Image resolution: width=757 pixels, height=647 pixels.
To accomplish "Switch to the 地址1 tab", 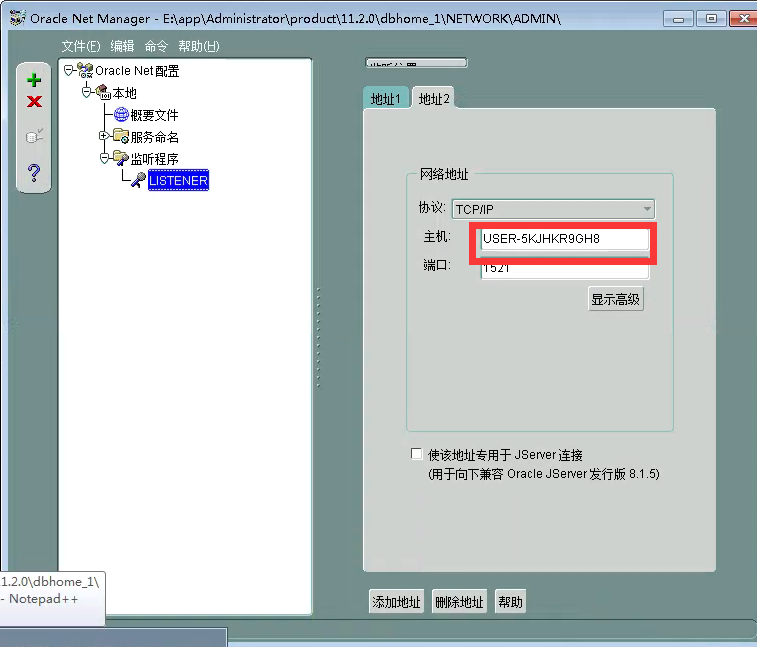I will click(386, 99).
